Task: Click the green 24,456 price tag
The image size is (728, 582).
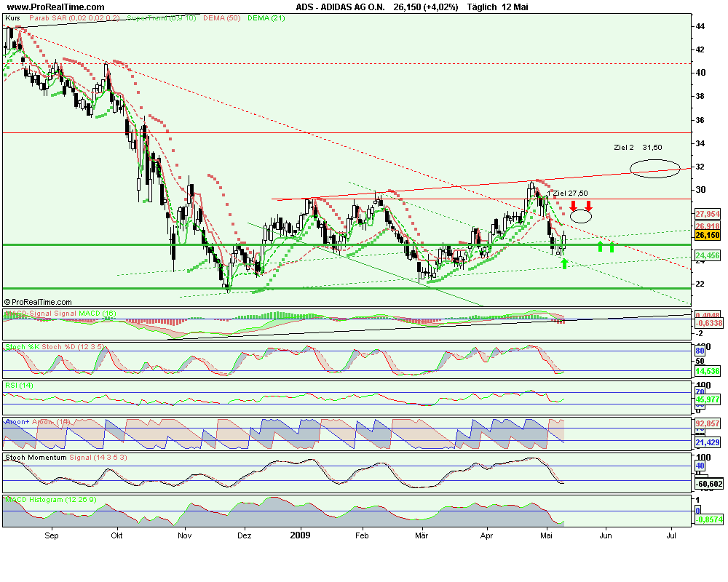Action: 707,256
